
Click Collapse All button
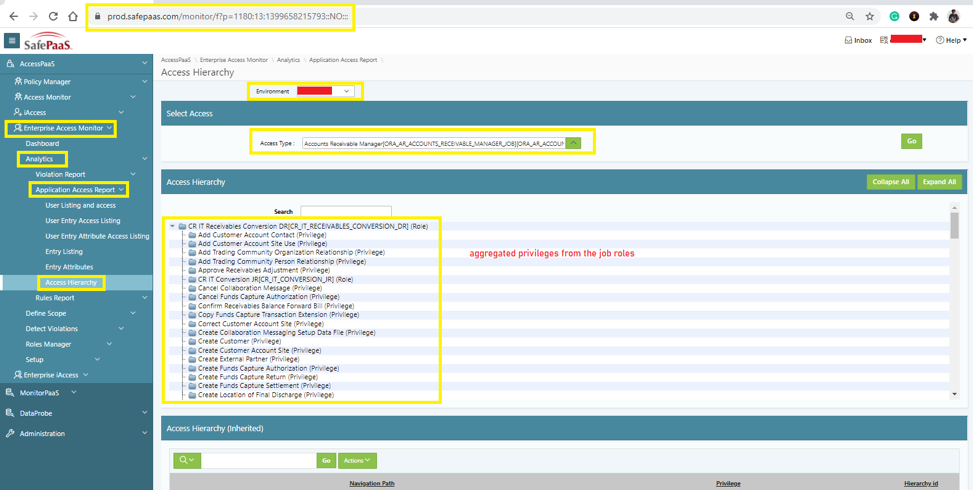pyautogui.click(x=890, y=182)
